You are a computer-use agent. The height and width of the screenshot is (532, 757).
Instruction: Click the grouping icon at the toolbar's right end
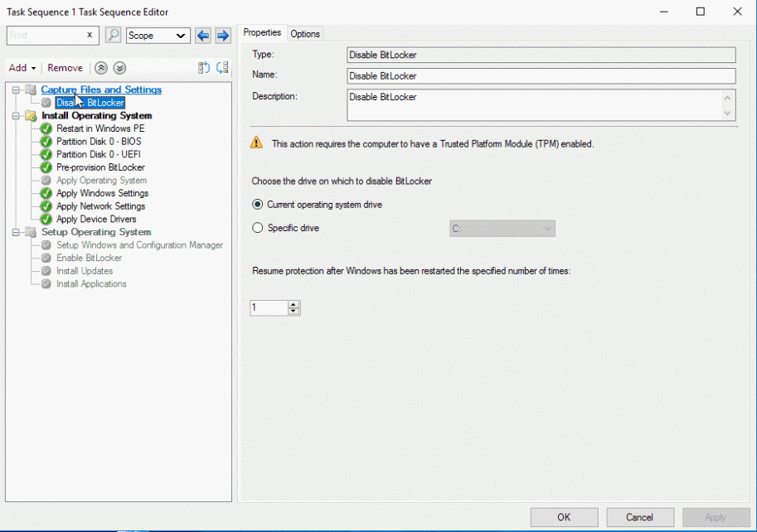(x=222, y=68)
